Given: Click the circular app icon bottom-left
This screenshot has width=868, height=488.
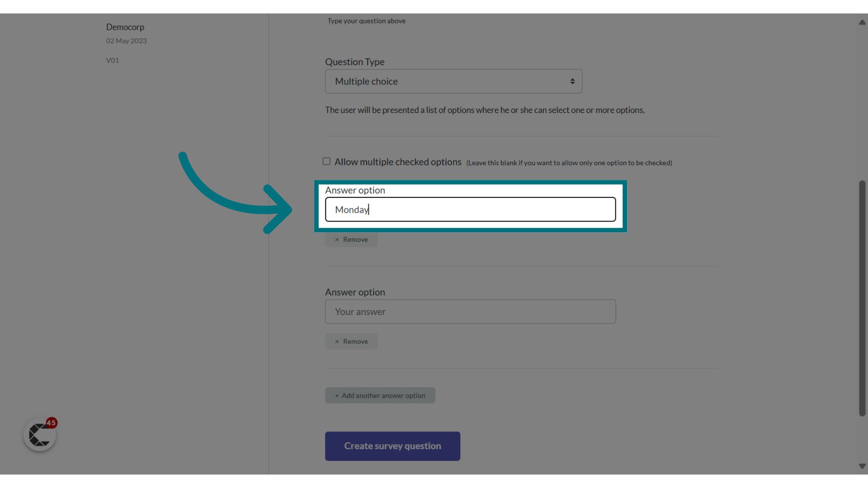Looking at the screenshot, I should 40,434.
